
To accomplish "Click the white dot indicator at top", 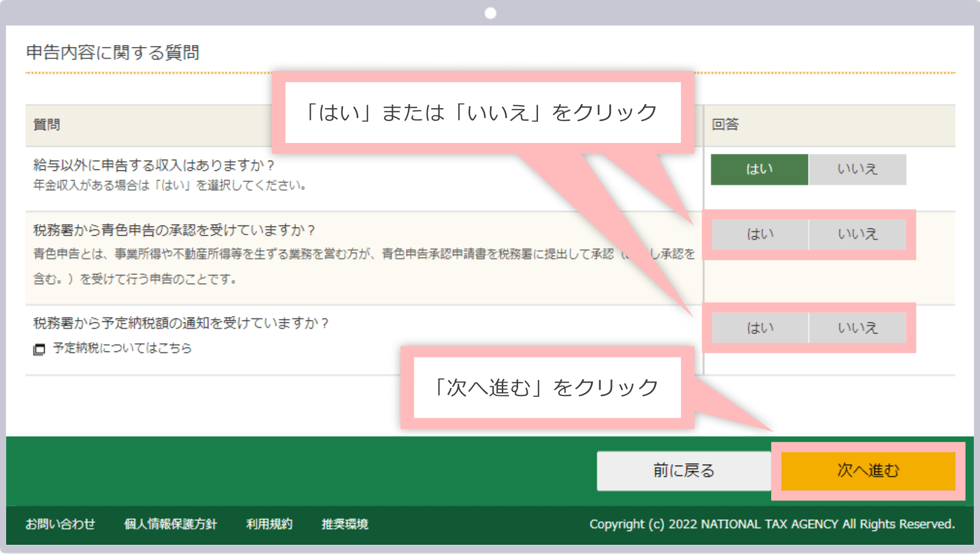I will click(490, 12).
